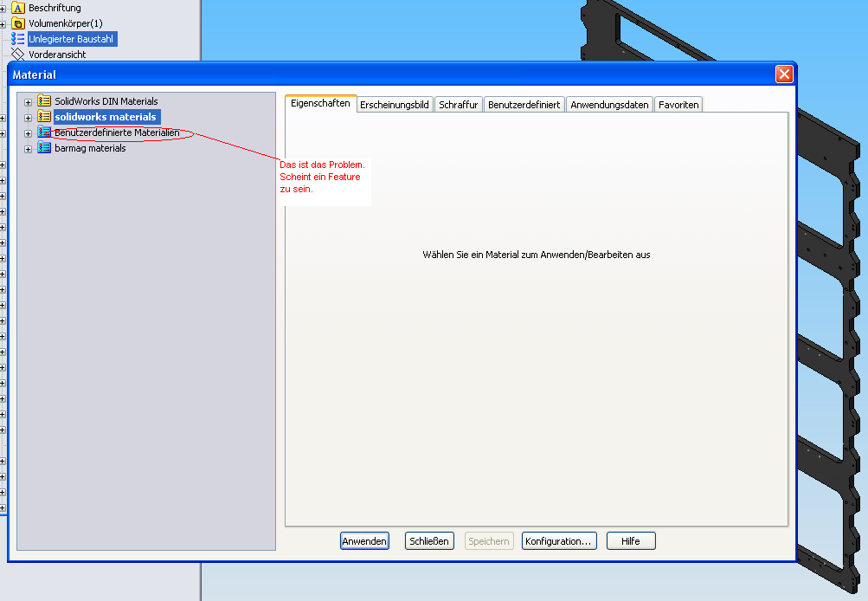868x601 pixels.
Task: Select Volumenkörper(1) in feature tree
Action: click(65, 23)
